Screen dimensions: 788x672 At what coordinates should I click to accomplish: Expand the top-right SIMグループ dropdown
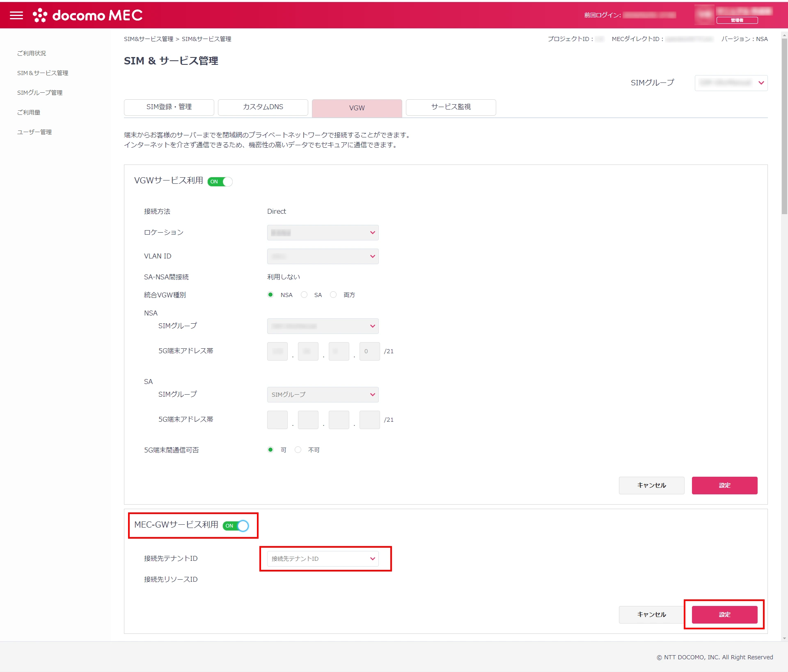tap(731, 83)
